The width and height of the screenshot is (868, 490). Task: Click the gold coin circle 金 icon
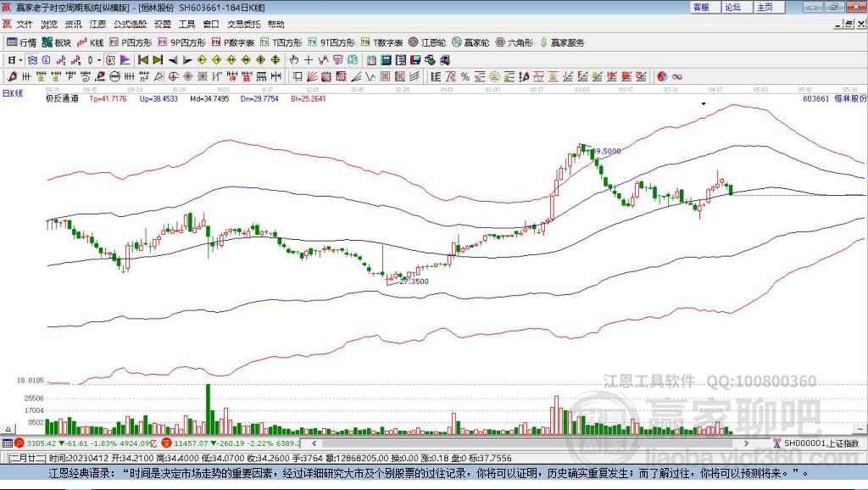494,76
